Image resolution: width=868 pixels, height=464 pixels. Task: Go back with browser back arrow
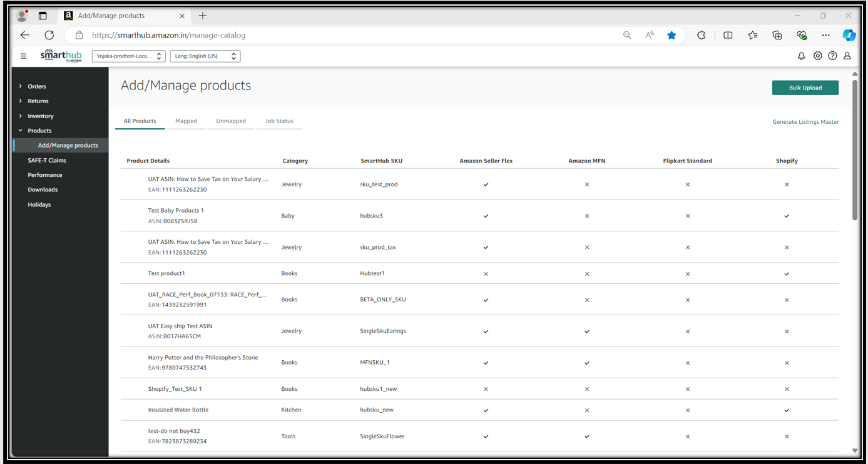pyautogui.click(x=25, y=35)
